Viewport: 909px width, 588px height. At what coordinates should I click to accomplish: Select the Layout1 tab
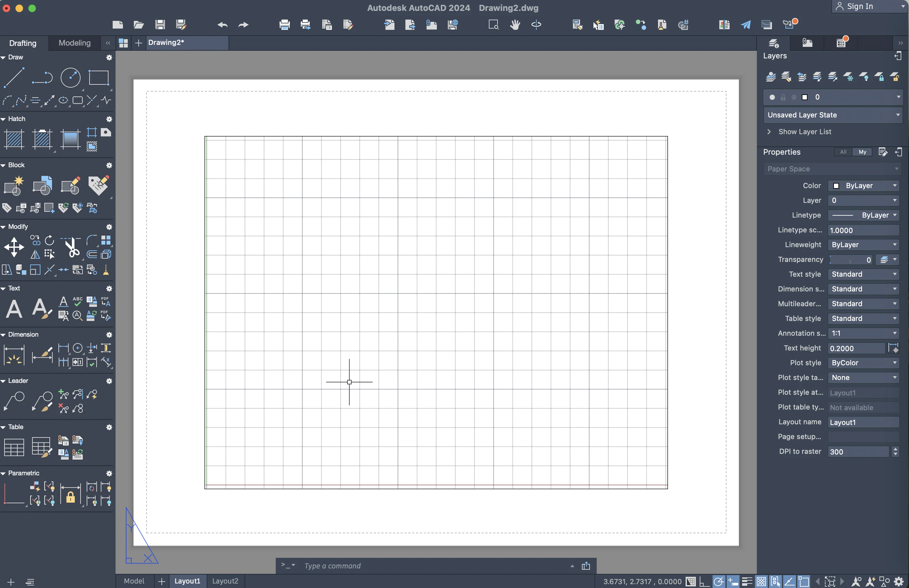(x=187, y=581)
